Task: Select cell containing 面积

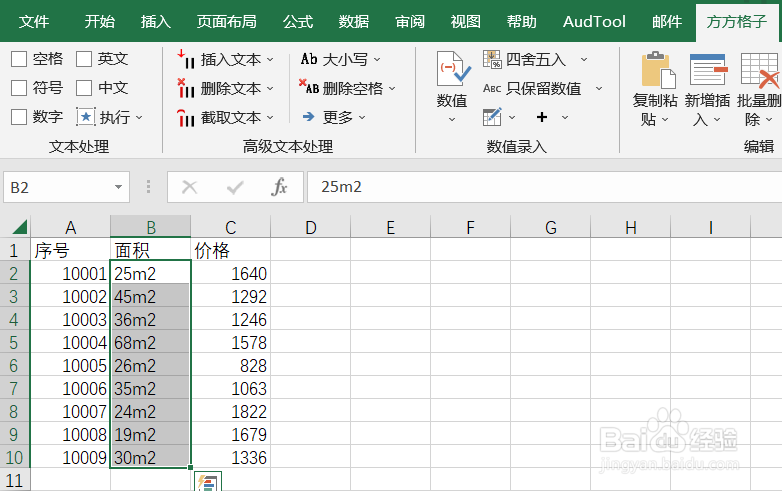Action: pos(151,250)
